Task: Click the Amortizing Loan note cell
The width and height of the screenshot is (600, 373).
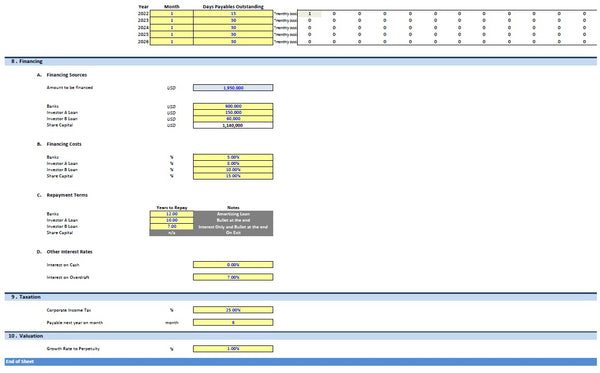Action: click(233, 214)
